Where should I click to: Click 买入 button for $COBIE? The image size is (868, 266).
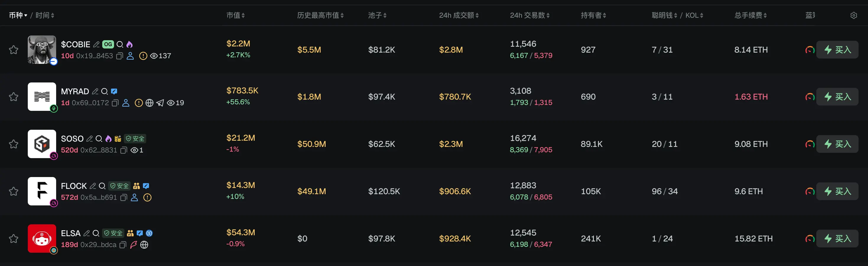pyautogui.click(x=837, y=50)
